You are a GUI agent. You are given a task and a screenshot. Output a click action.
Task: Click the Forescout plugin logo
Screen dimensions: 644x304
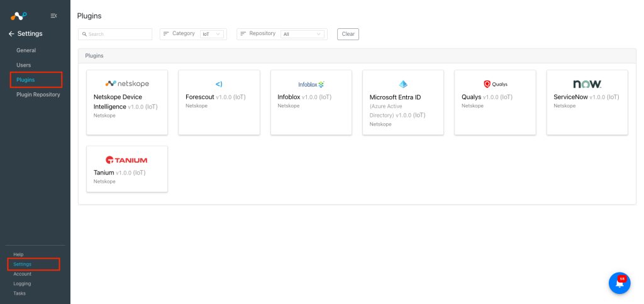pos(219,84)
